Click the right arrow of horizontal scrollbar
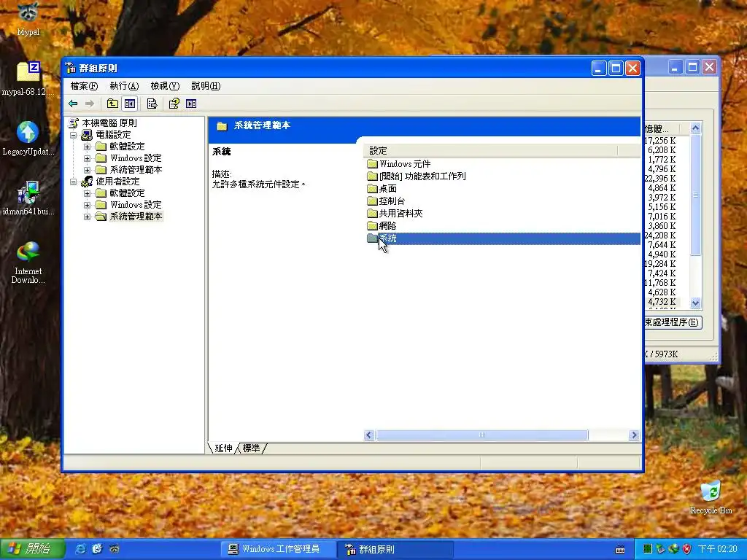 tap(634, 435)
